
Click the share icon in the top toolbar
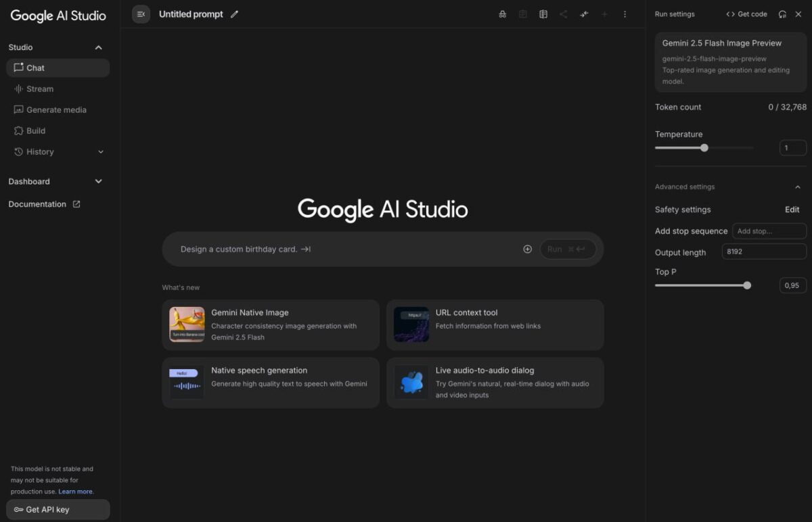(564, 14)
